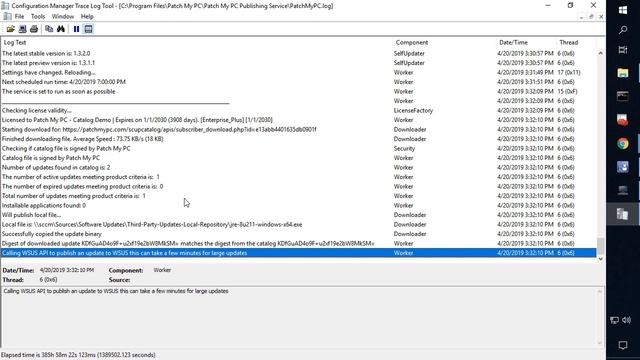Click the 'Security' component cell
Image resolution: width=640 pixels, height=360 pixels.
(404, 148)
